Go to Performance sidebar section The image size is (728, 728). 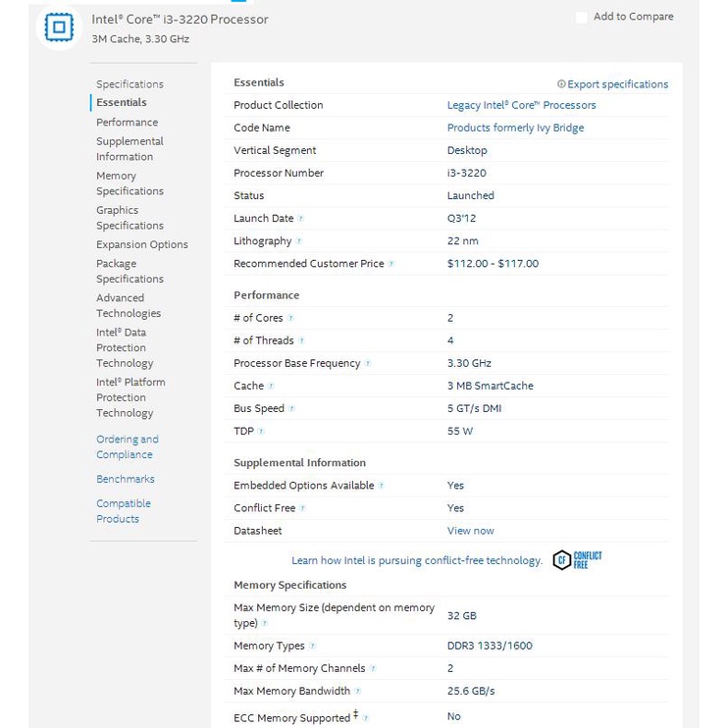[127, 122]
